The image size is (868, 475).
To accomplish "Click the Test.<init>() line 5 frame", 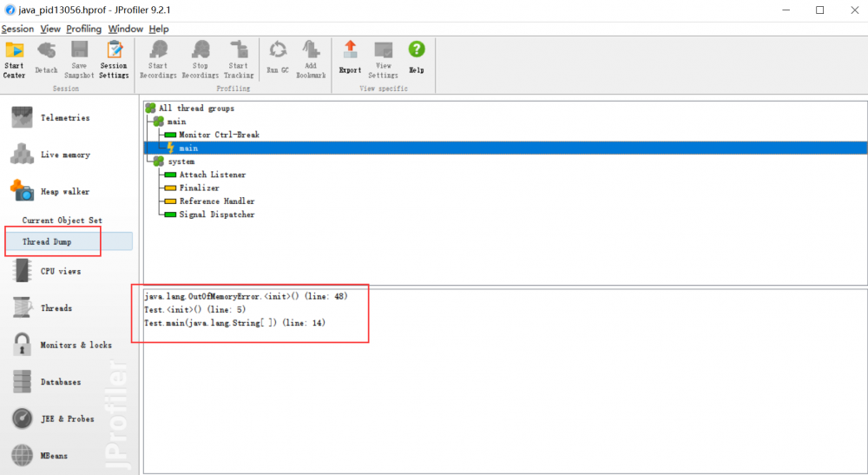I will point(194,309).
